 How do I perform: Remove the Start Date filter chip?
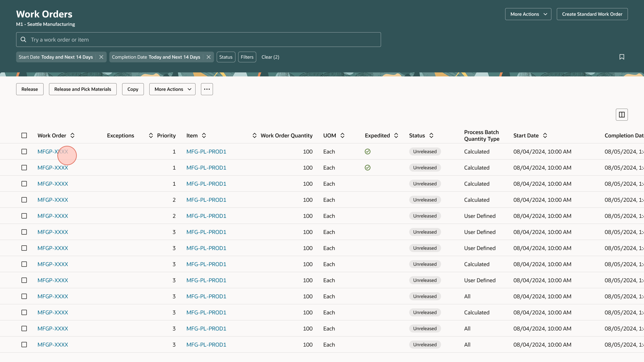[101, 57]
